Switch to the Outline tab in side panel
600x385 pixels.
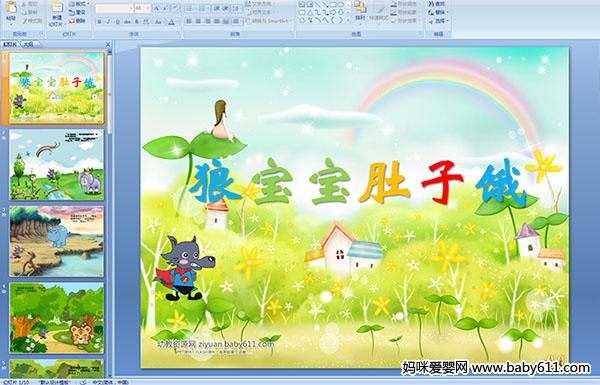tap(29, 44)
